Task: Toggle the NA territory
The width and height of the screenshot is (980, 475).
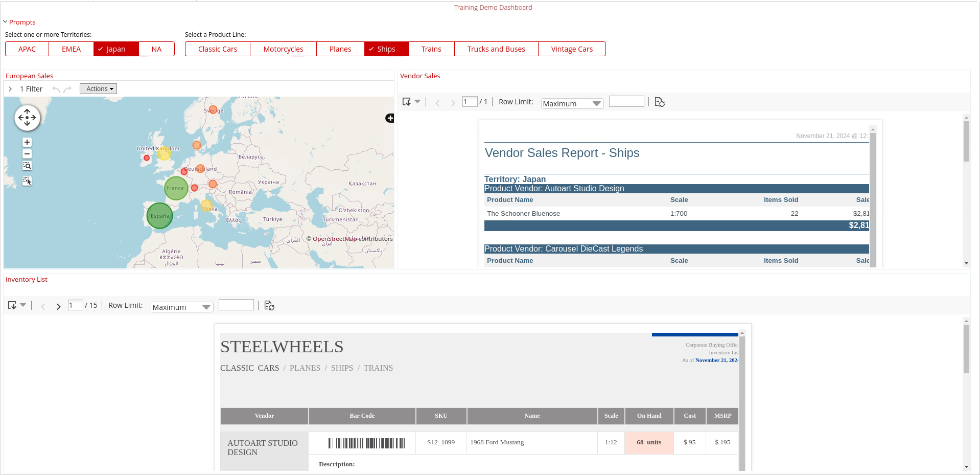Action: (156, 49)
